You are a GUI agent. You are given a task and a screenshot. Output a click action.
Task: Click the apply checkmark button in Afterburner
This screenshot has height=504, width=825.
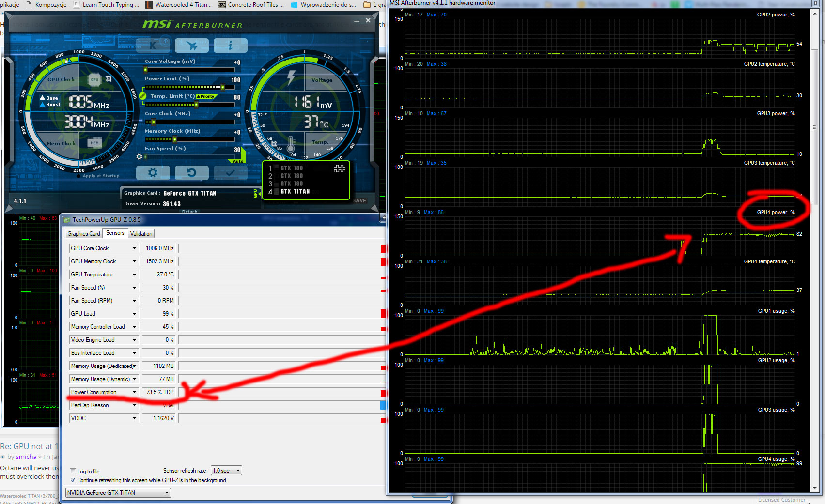(230, 172)
